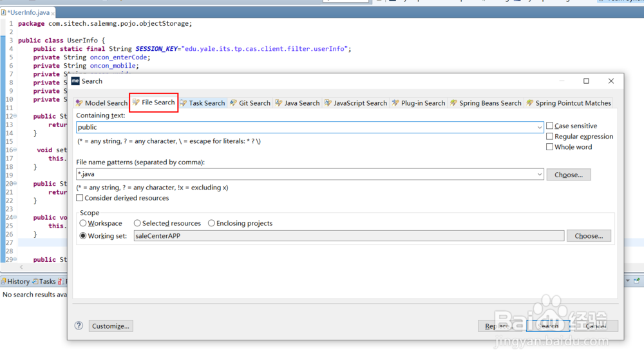Screen dimensions: 644x363
Task: Close the UserInfo.java editor tab
Action: coord(53,14)
